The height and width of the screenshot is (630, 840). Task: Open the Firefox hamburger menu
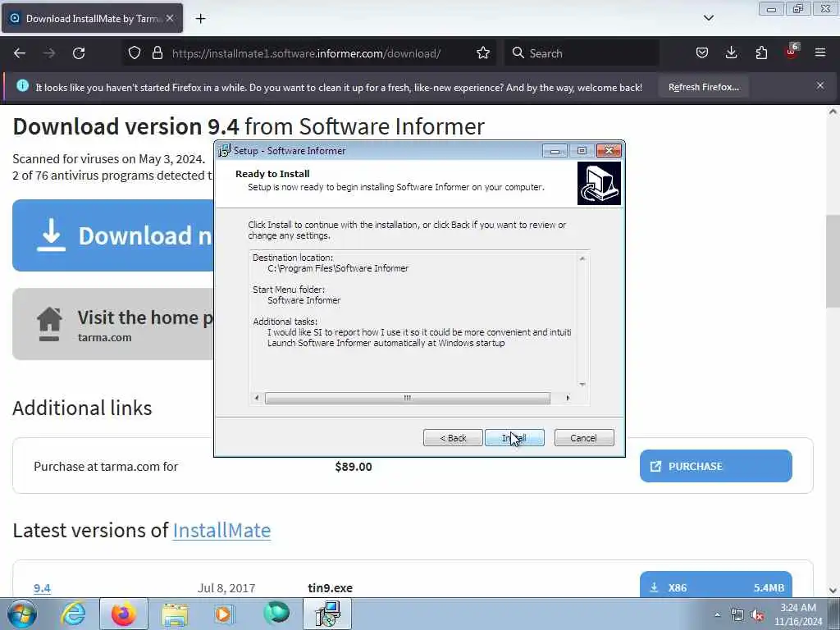pos(820,53)
